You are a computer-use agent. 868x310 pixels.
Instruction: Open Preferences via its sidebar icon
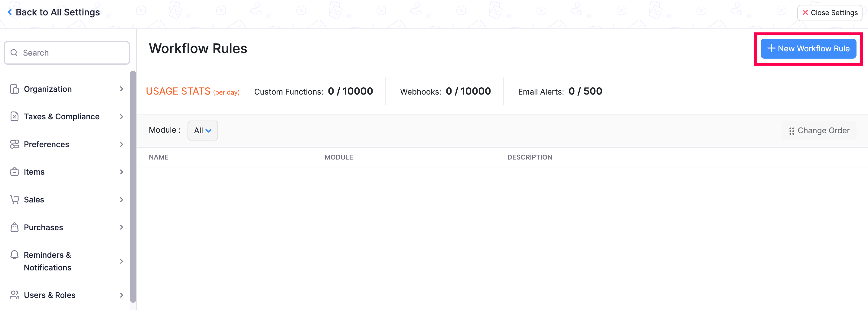[x=14, y=144]
